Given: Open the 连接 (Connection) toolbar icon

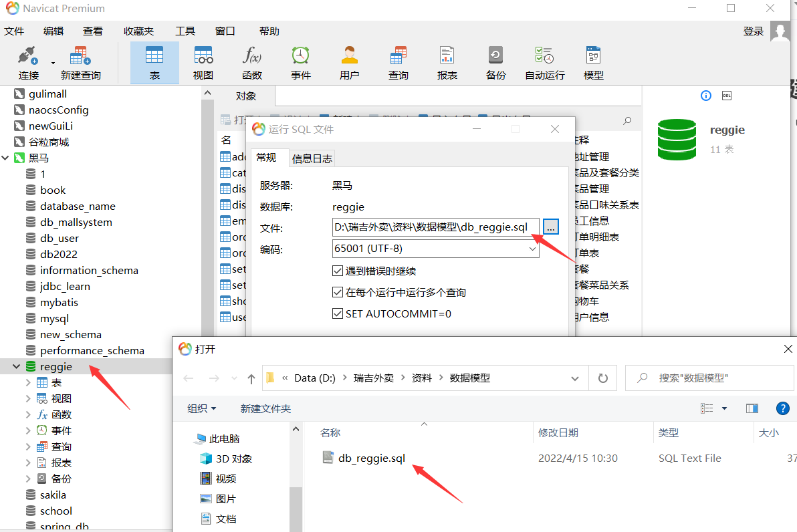Looking at the screenshot, I should (x=28, y=63).
